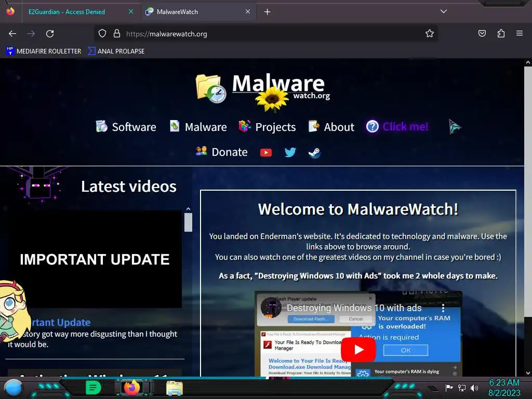Save page to Pocket
Image resolution: width=532 pixels, height=399 pixels.
[x=482, y=34]
